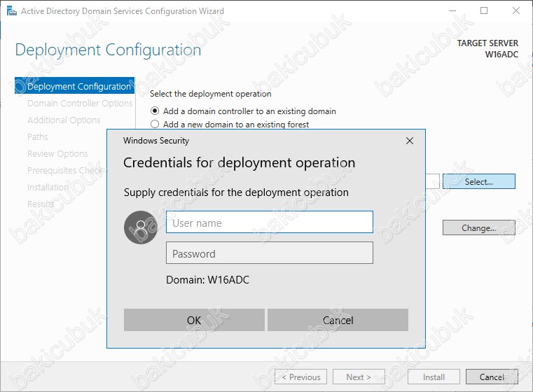Click the Select... button for domain
This screenshot has width=533, height=392.
click(x=479, y=181)
